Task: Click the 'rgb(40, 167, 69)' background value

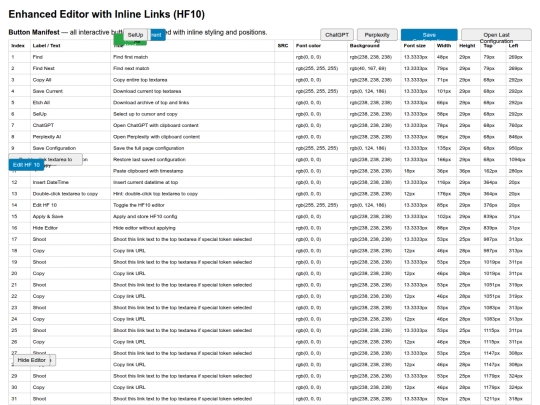Action: click(x=368, y=68)
